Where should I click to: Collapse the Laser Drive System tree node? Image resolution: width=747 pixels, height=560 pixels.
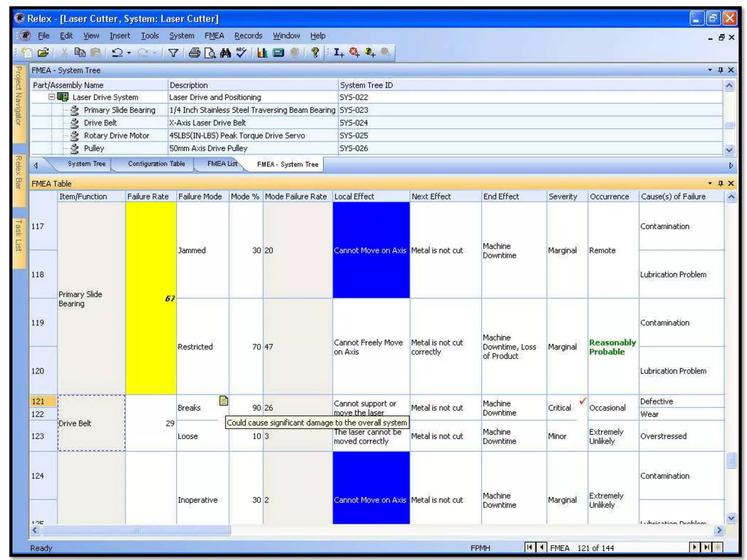(52, 97)
